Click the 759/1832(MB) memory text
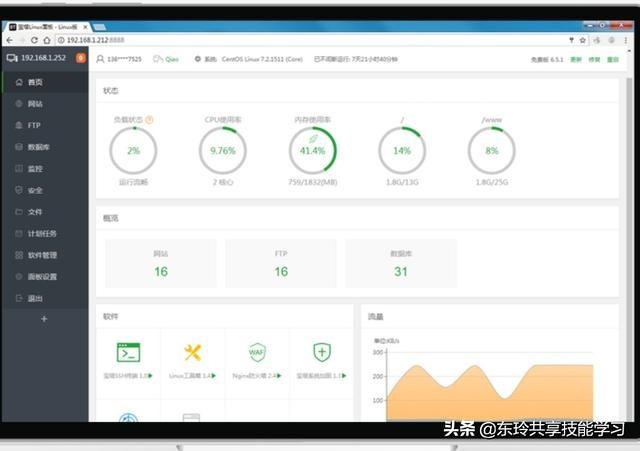Image resolution: width=640 pixels, height=451 pixels. pos(313,182)
